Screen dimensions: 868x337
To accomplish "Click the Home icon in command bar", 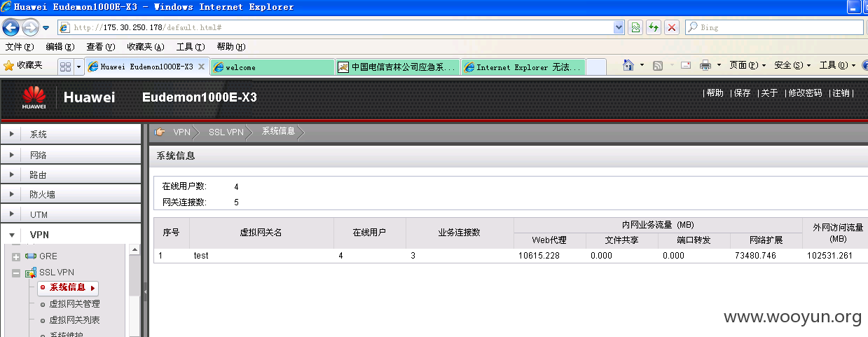I will point(629,65).
